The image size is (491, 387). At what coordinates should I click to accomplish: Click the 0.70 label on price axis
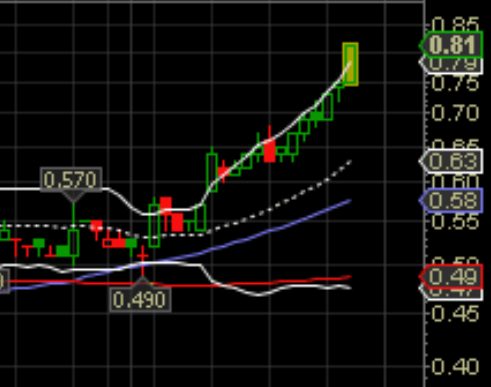(x=455, y=113)
